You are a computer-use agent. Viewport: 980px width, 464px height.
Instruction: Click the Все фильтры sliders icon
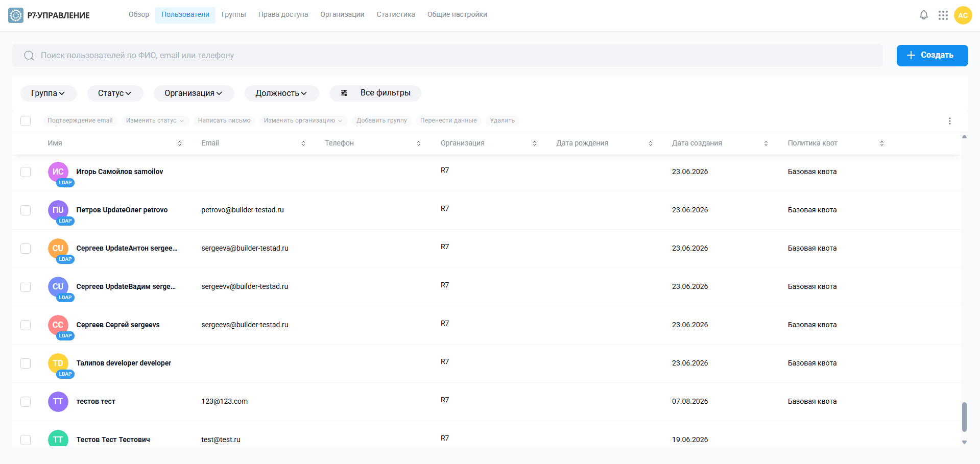(344, 93)
